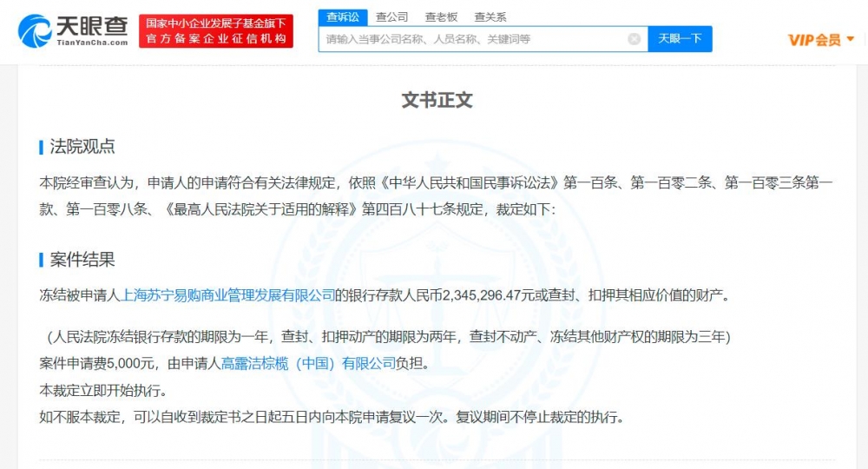Image resolution: width=868 pixels, height=469 pixels.
Task: Select the 文书正文 heading
Action: point(437,100)
